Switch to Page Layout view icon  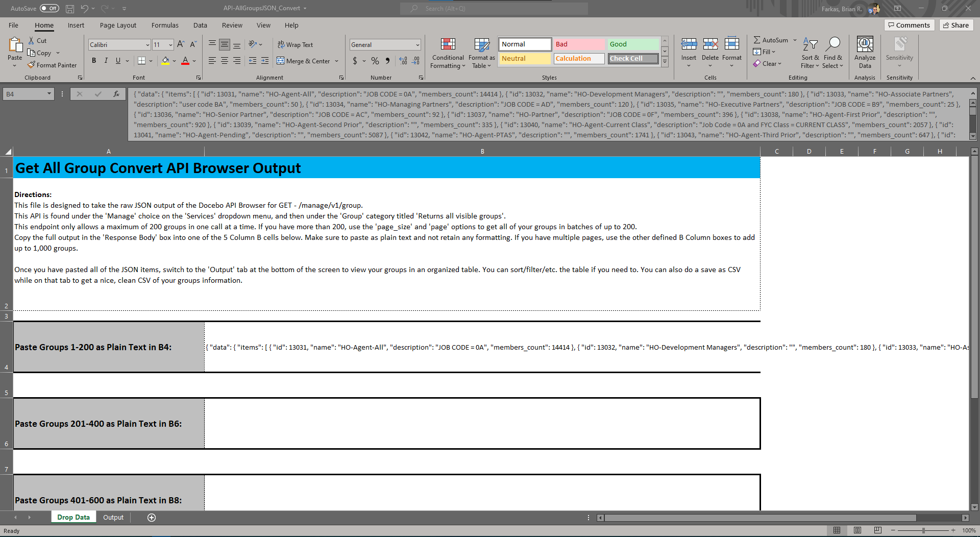tap(857, 530)
